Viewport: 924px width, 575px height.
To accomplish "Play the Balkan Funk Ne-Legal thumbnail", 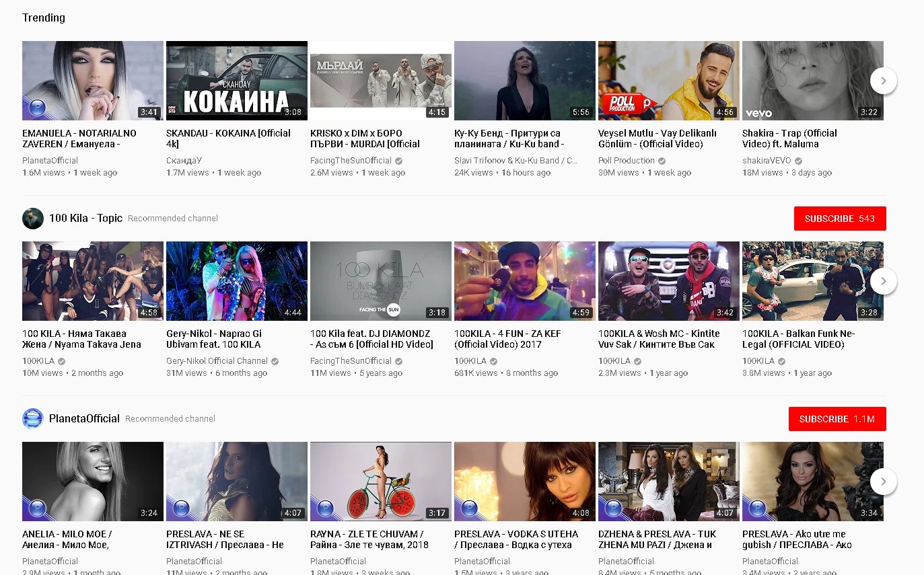I will pos(813,281).
